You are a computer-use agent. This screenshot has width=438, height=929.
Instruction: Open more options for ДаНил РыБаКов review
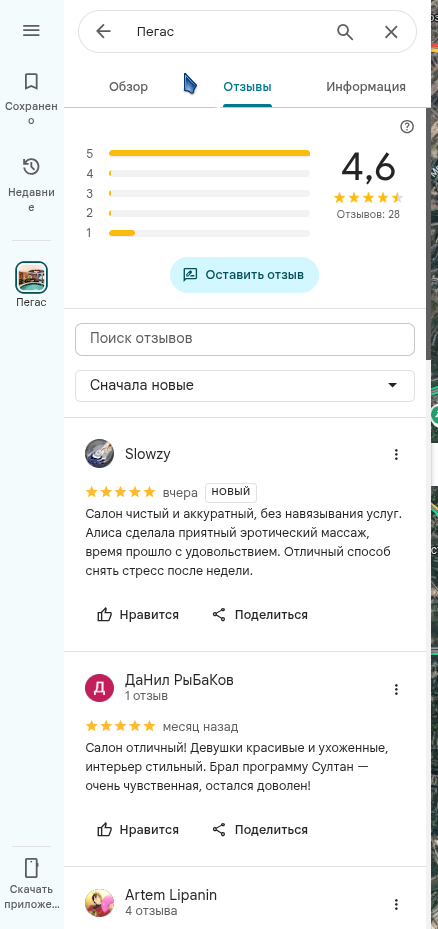[397, 689]
